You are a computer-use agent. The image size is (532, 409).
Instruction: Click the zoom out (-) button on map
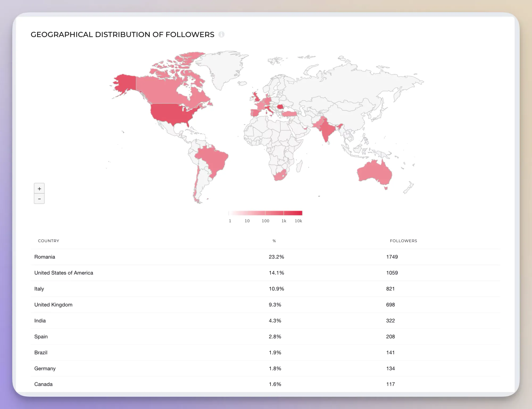pos(39,198)
